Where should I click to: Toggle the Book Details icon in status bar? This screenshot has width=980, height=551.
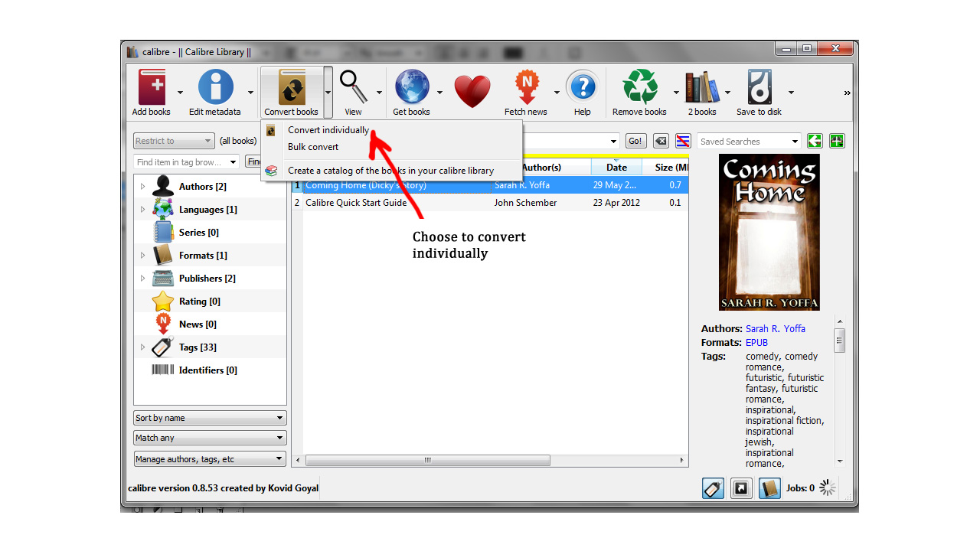click(x=769, y=488)
